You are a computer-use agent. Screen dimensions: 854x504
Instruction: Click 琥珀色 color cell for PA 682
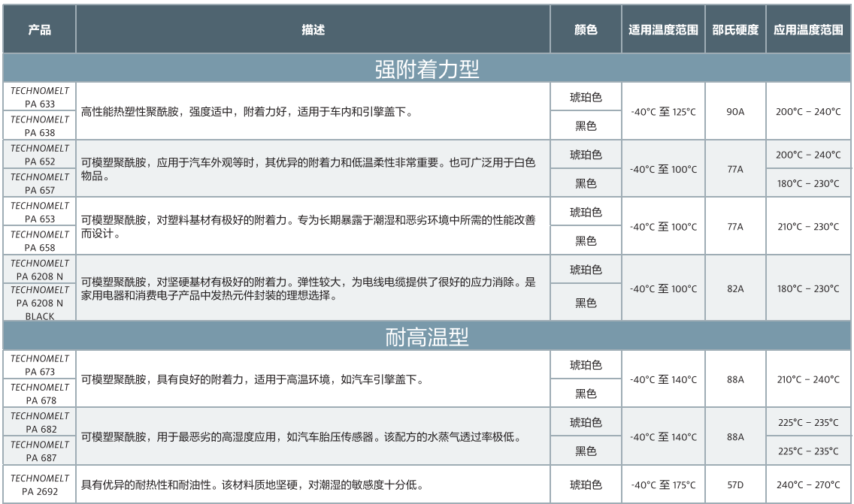586,422
